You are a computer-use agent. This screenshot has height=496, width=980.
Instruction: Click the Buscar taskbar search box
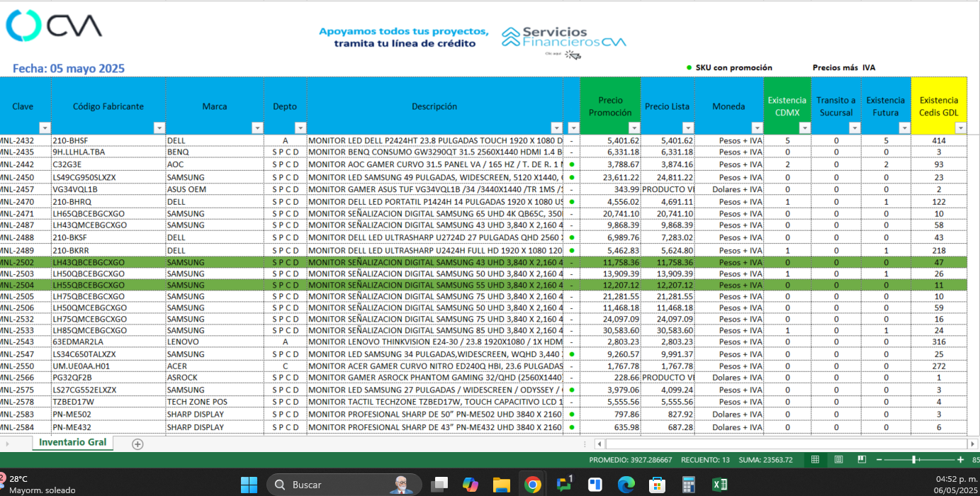[344, 485]
